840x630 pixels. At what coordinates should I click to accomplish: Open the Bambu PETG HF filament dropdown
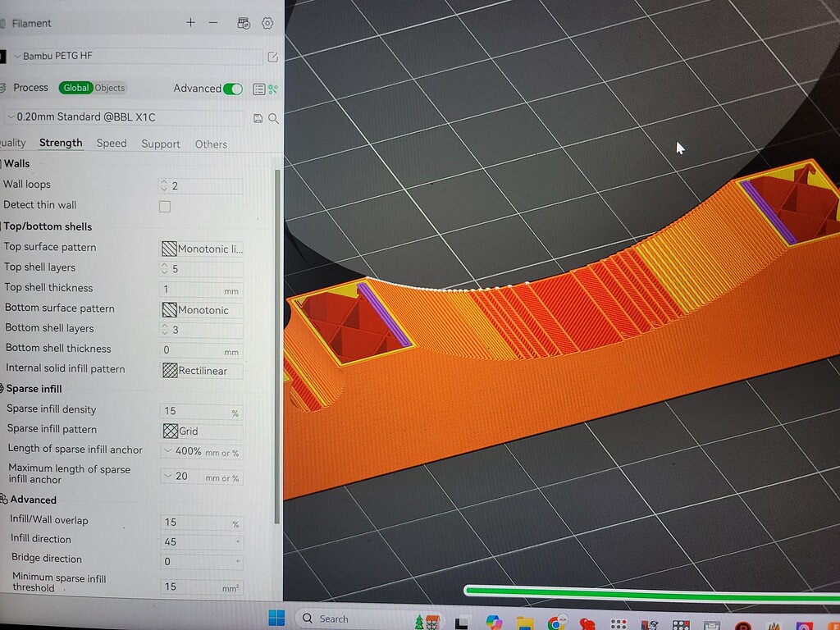(137, 56)
